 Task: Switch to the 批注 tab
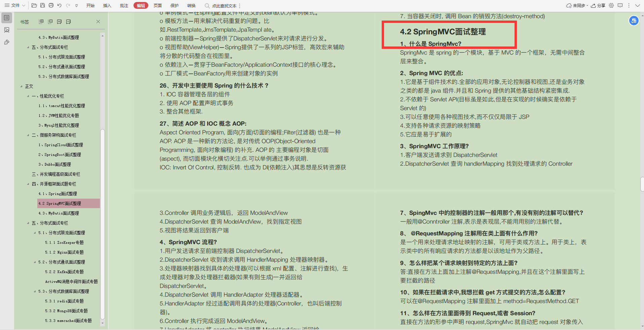pyautogui.click(x=124, y=5)
